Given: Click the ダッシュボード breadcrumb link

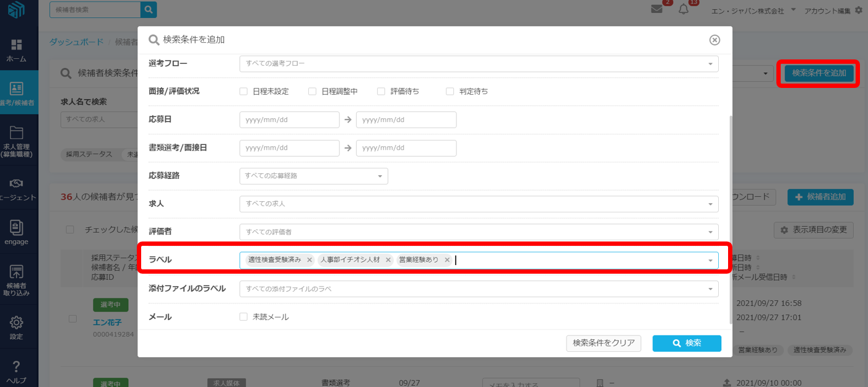Looking at the screenshot, I should (x=76, y=42).
